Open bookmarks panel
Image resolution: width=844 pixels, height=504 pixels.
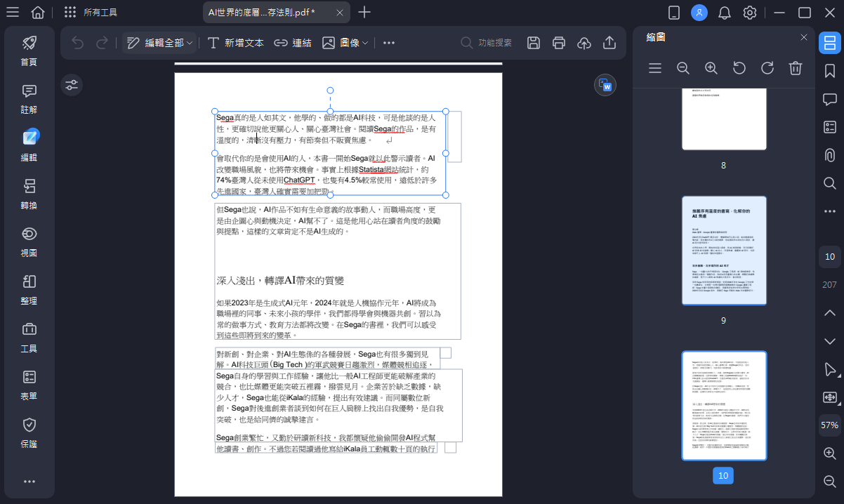(x=830, y=71)
